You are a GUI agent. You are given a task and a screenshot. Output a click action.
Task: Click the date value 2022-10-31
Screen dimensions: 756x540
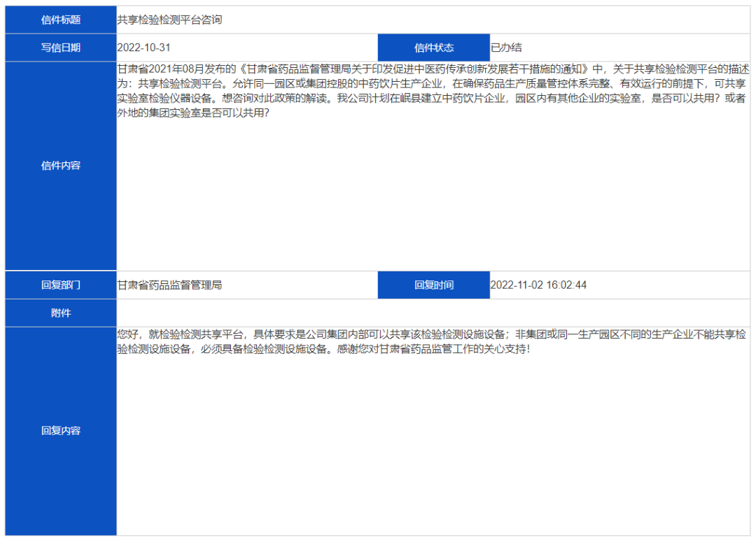(143, 48)
